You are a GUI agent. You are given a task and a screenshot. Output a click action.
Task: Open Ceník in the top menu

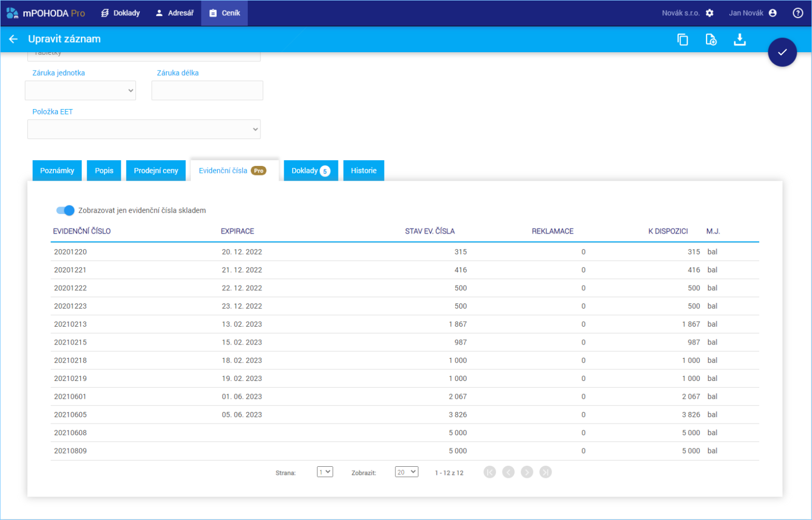point(225,13)
